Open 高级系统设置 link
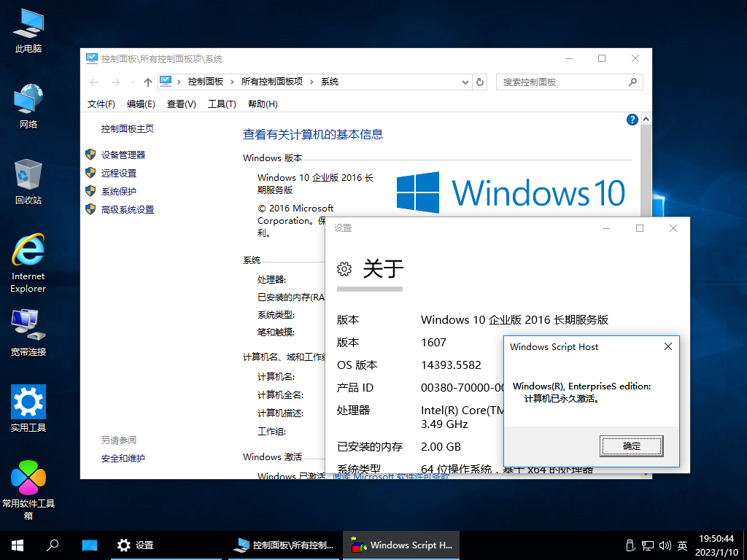 (128, 209)
